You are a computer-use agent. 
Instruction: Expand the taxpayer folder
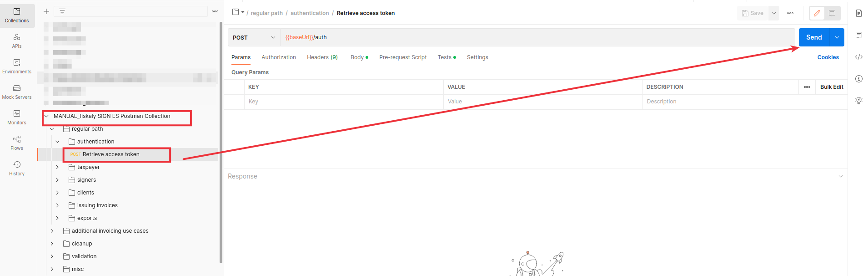pos(57,167)
